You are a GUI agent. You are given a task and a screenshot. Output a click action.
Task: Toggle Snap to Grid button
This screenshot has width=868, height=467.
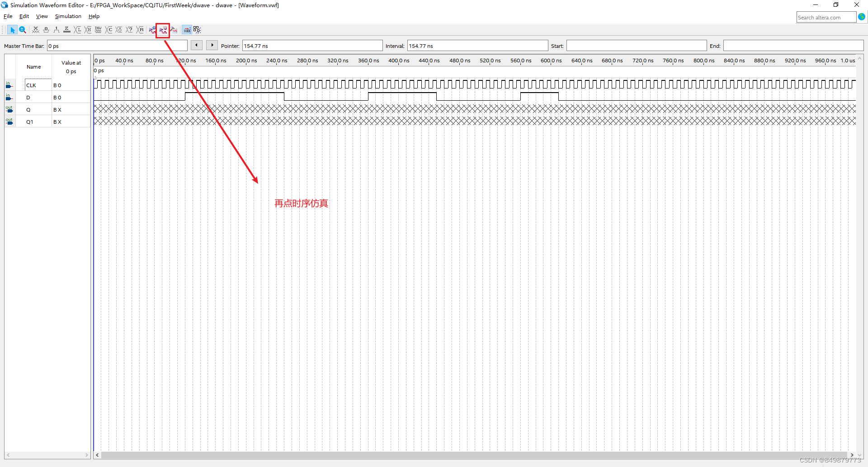[x=187, y=30]
